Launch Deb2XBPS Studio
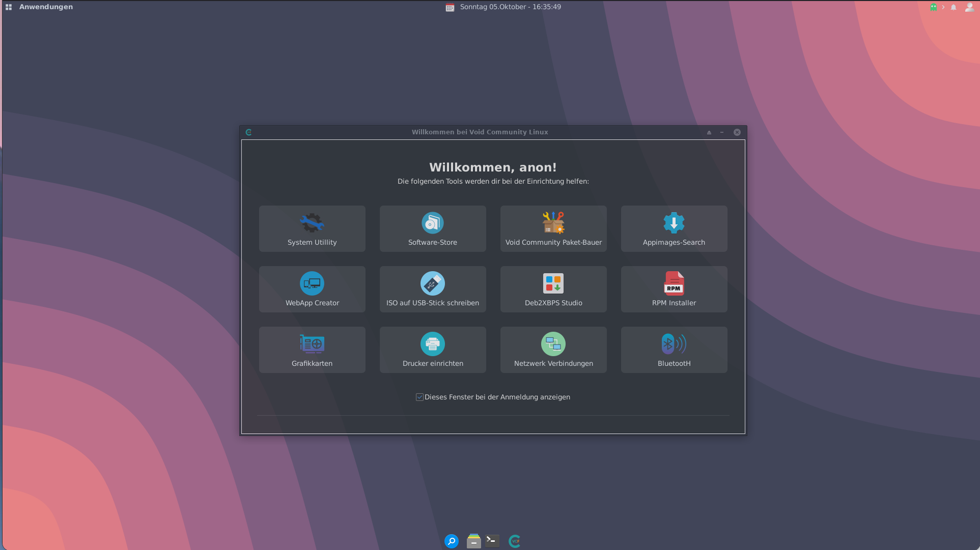980x550 pixels. click(553, 289)
